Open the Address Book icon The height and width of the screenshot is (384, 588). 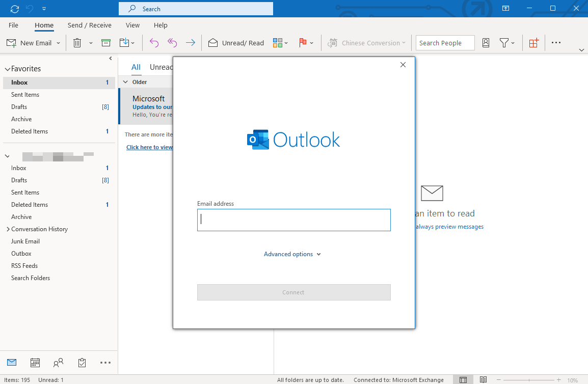click(x=486, y=43)
